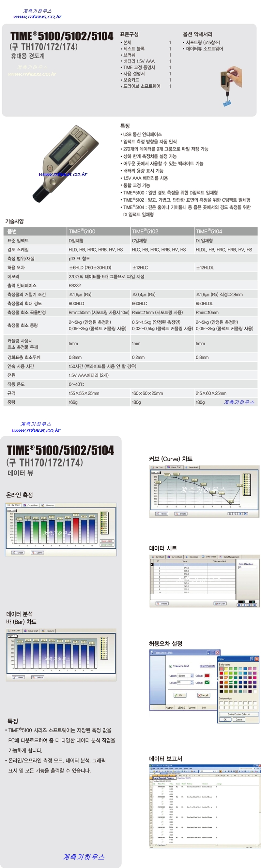Close the Tolerance Limit window
Image resolution: width=261 pixels, height=868 pixels.
tap(218, 653)
